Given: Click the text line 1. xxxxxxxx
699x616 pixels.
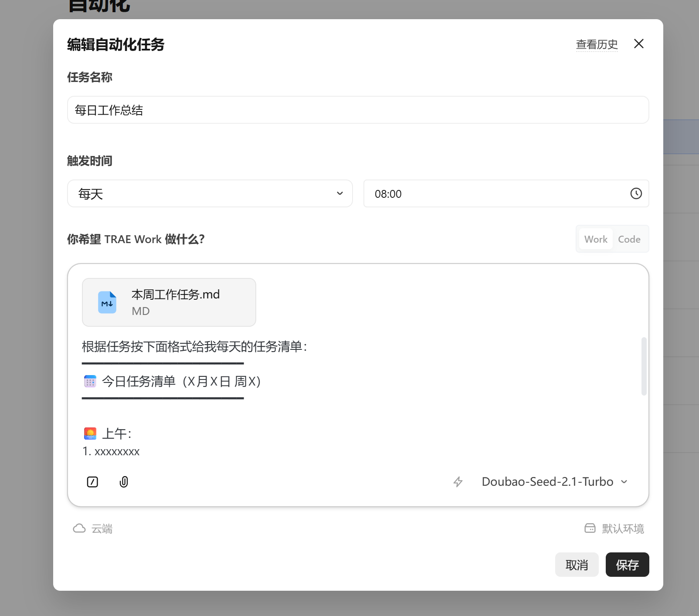Looking at the screenshot, I should click(x=111, y=451).
